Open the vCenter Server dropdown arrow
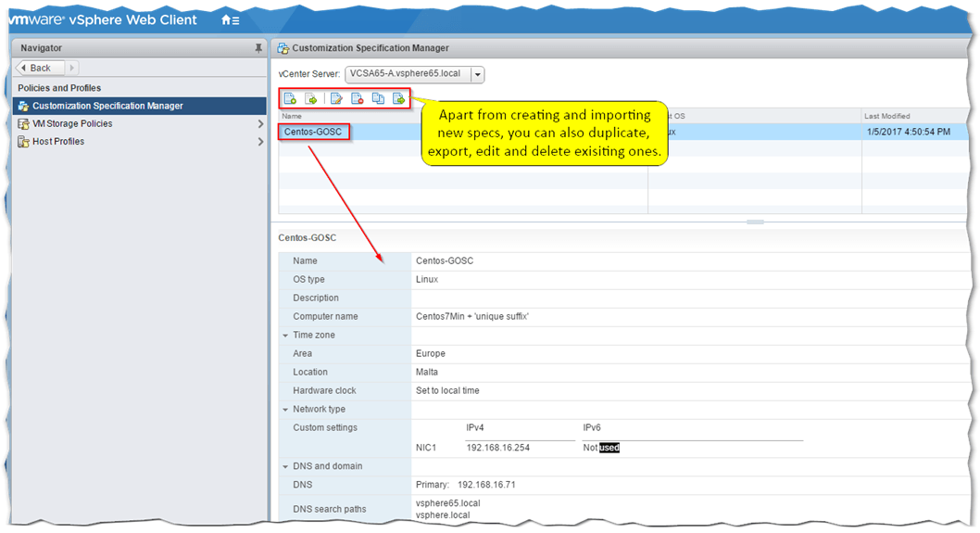Viewport: 980px width, 533px height. coord(478,74)
